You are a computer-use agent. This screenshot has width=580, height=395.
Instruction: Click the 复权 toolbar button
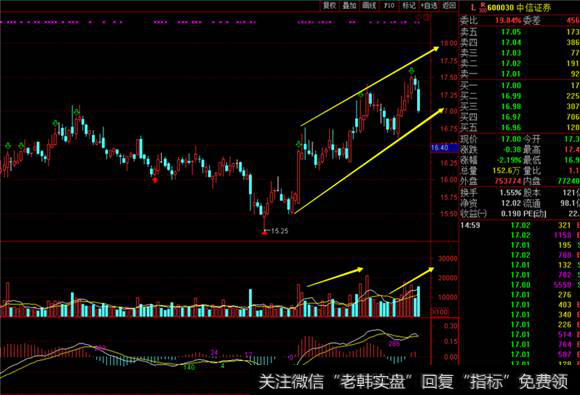tap(329, 5)
